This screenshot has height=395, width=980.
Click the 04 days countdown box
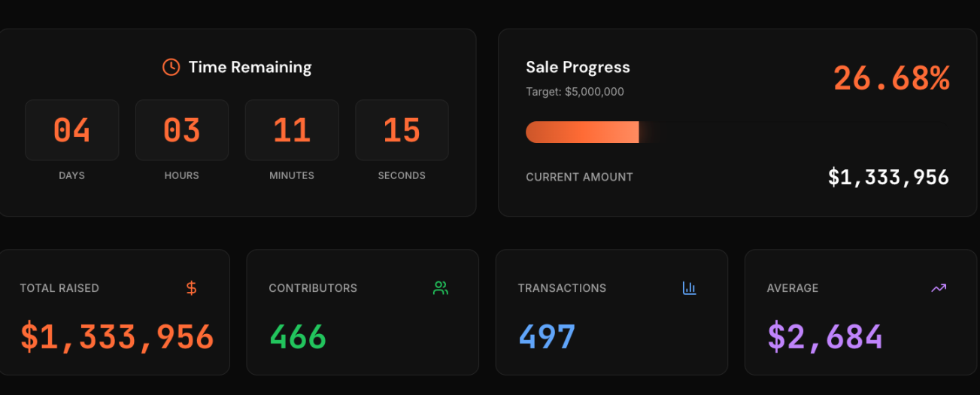tap(72, 130)
